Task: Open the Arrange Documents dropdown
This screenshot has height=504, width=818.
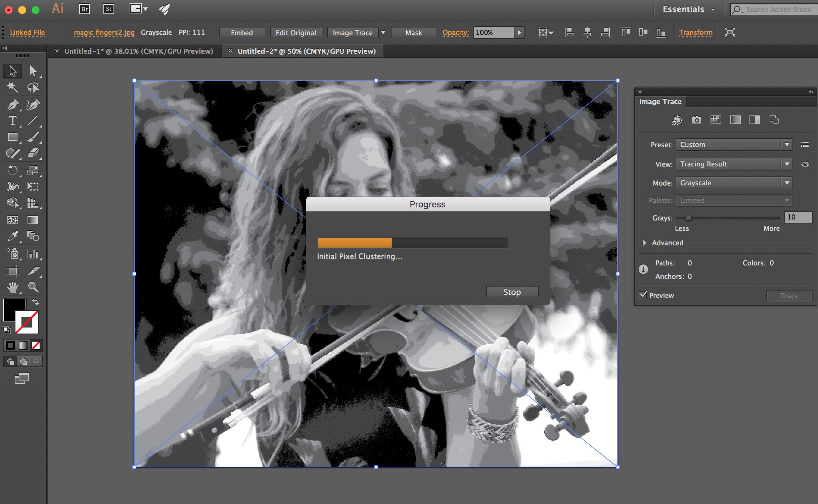Action: tap(139, 9)
